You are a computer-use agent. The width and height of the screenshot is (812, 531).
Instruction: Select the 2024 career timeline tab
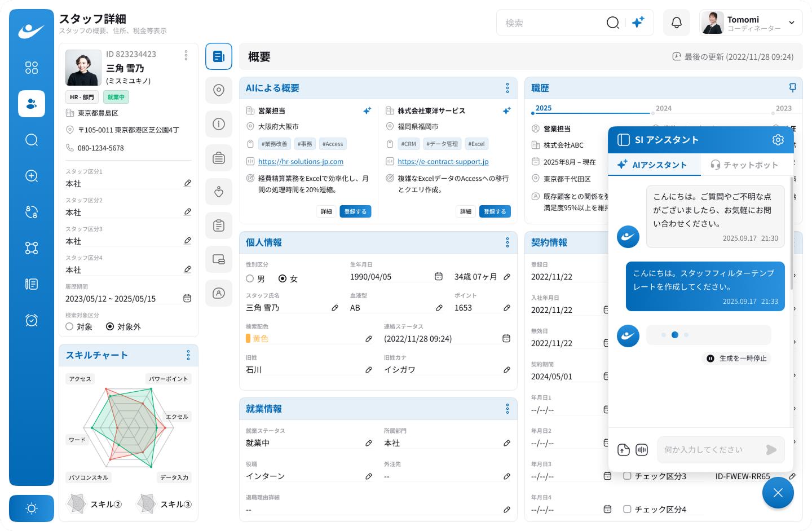point(663,108)
